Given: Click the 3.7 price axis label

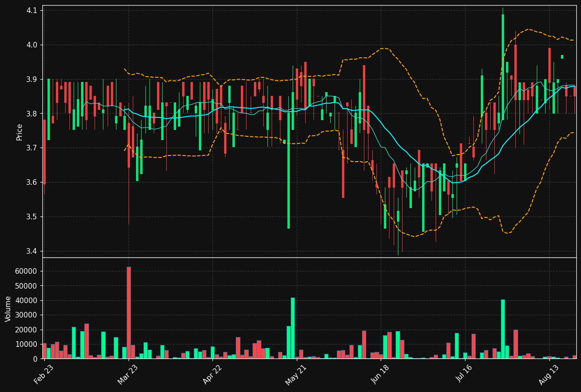Looking at the screenshot, I should pyautogui.click(x=32, y=148).
